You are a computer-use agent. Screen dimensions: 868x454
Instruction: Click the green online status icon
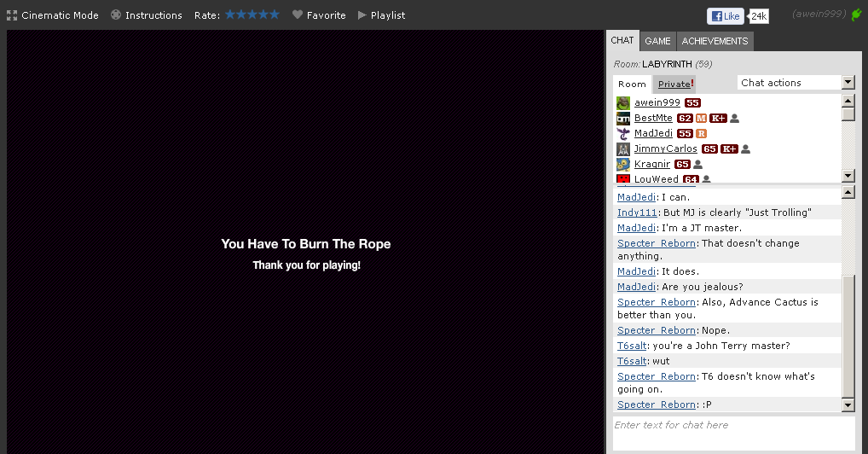[856, 15]
